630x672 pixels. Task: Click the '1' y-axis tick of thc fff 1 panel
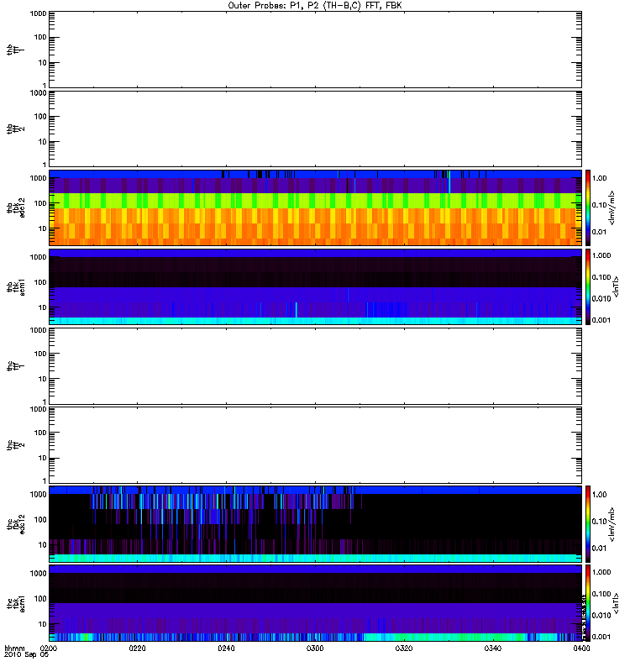[45, 402]
